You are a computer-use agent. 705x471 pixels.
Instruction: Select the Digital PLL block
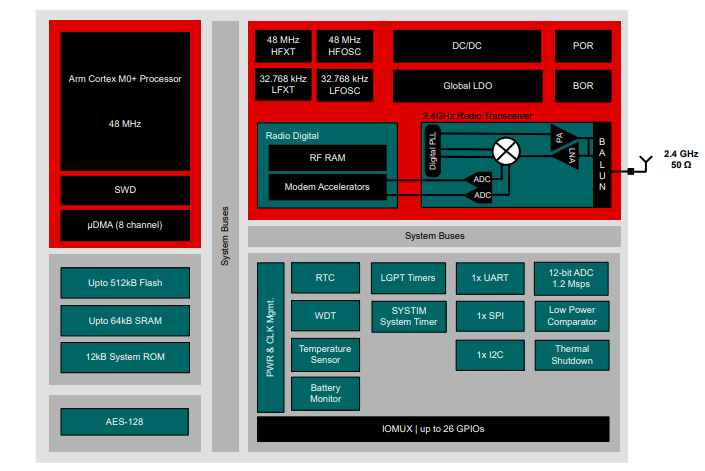pos(433,151)
